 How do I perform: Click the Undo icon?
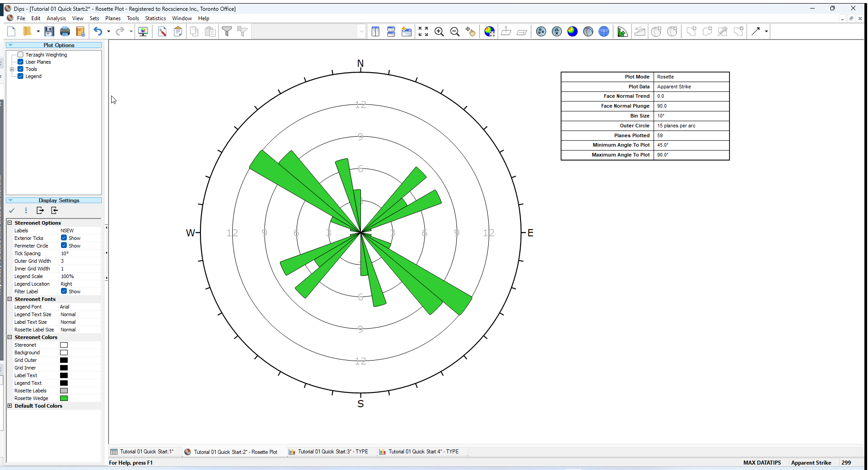click(x=98, y=31)
